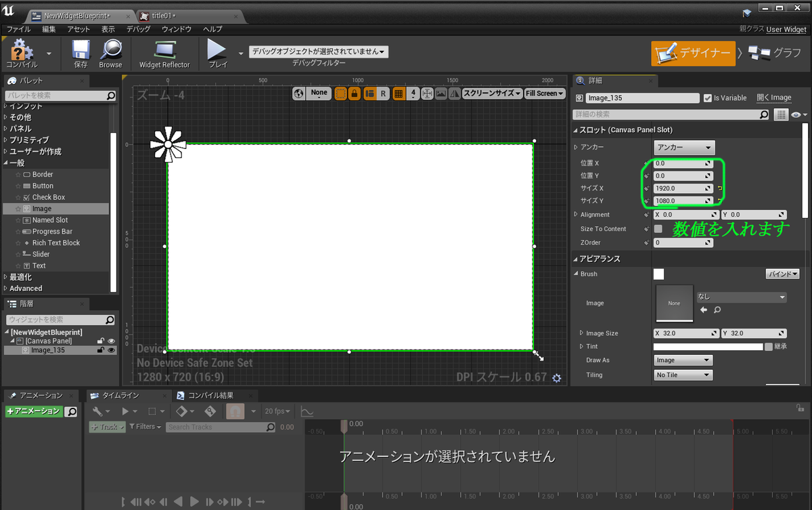Toggle the lock icon for Image_135 row
Screen dimensions: 812x510
(101, 350)
